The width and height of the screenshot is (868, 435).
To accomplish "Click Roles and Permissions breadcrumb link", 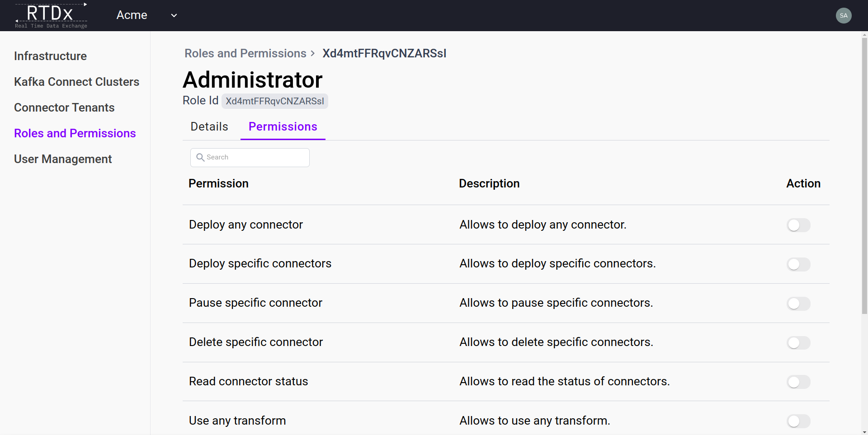I will [245, 53].
